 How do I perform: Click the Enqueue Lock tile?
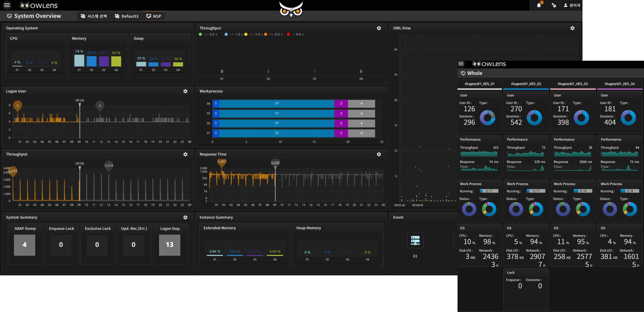pos(61,245)
